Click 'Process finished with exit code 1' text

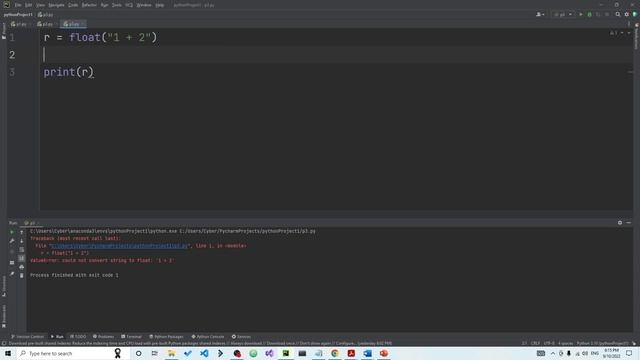pos(74,275)
